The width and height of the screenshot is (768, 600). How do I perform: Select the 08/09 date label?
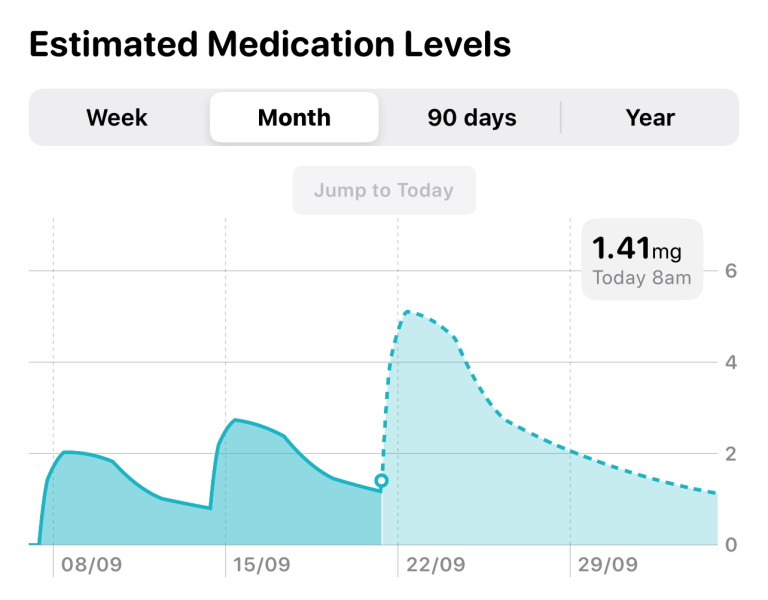click(91, 565)
